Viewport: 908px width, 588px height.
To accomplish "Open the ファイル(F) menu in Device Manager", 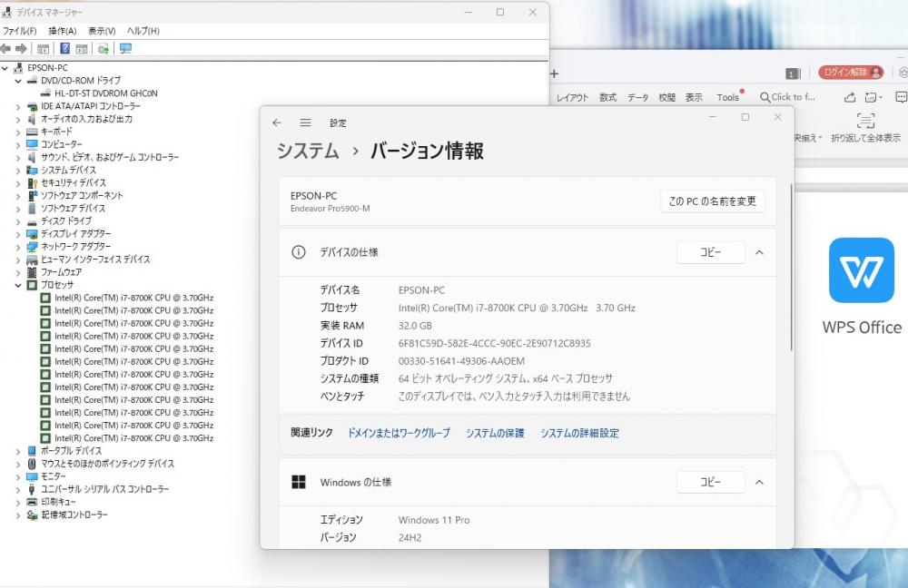I will click(20, 31).
